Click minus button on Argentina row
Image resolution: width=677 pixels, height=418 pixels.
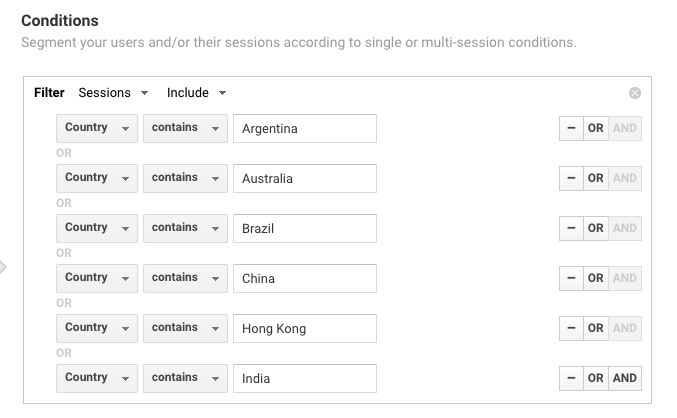pyautogui.click(x=570, y=128)
